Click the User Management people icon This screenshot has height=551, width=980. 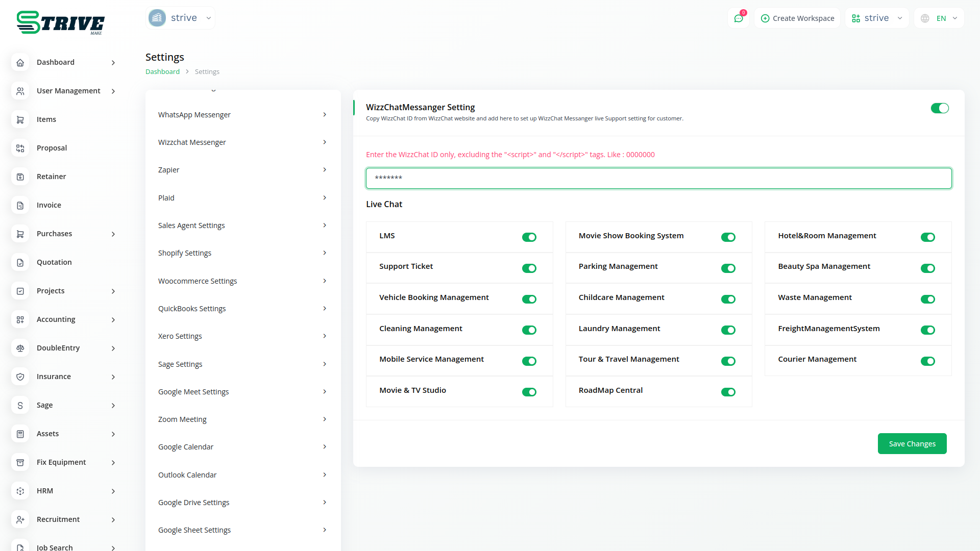pos(20,91)
